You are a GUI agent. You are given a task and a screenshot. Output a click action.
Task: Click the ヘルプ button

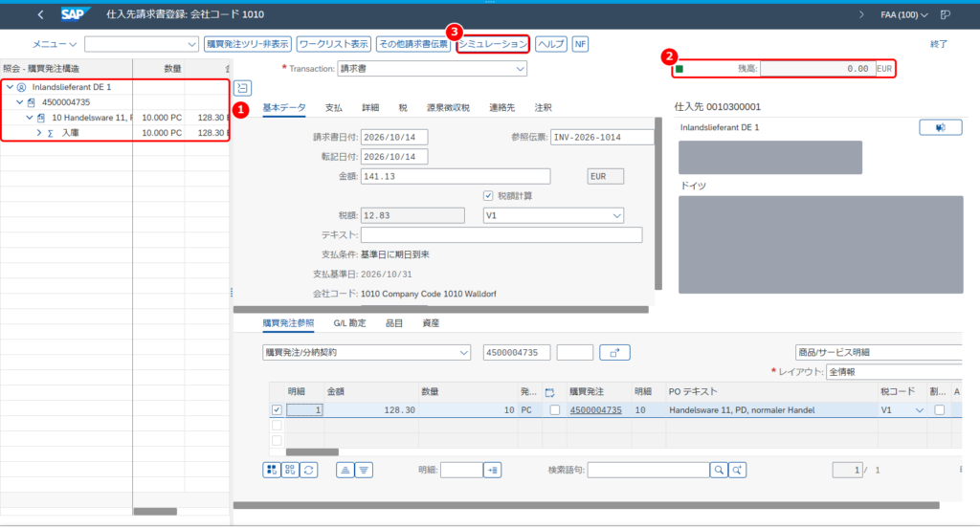click(x=551, y=44)
